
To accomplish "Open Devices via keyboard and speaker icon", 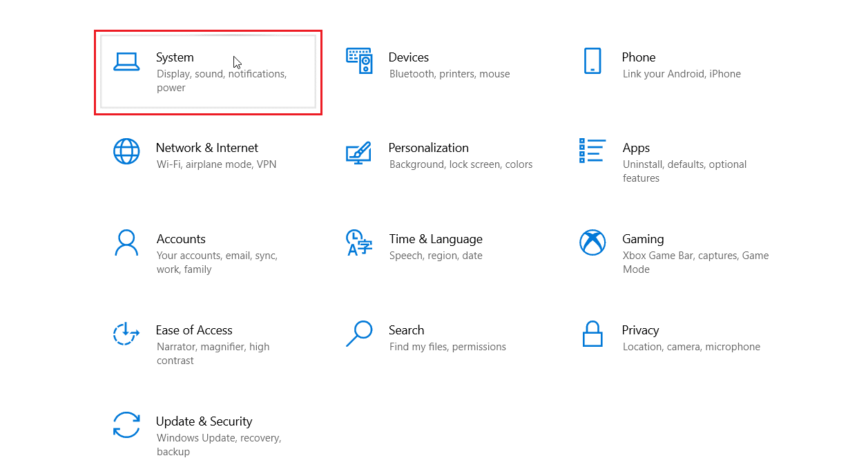I will (359, 61).
